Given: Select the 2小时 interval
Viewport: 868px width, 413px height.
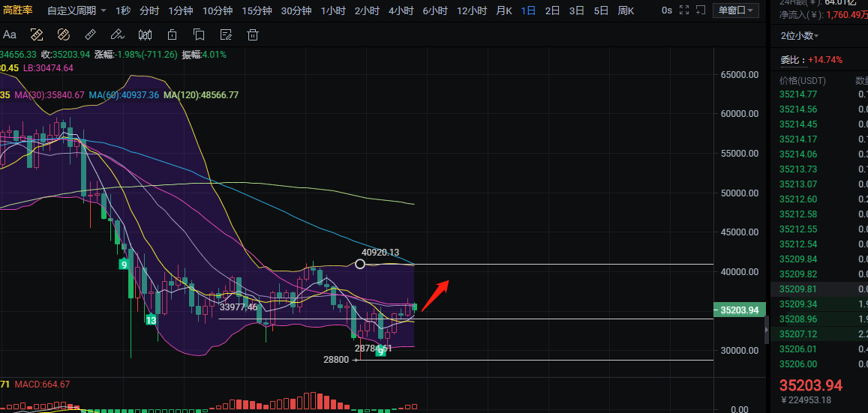Looking at the screenshot, I should pyautogui.click(x=367, y=10).
